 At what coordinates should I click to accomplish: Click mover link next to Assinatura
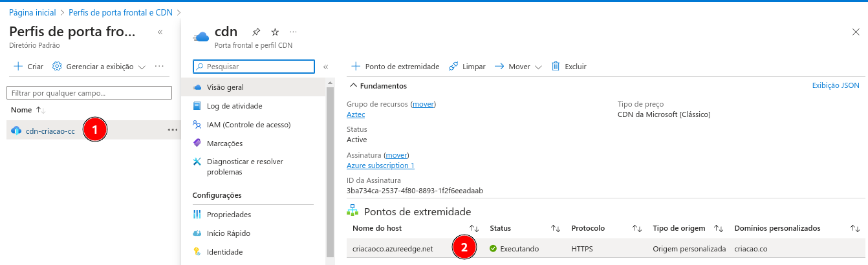[x=396, y=155]
